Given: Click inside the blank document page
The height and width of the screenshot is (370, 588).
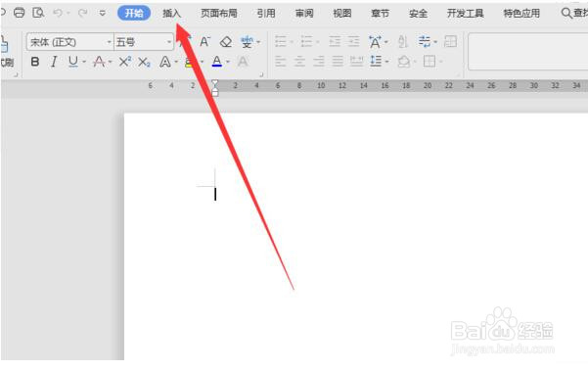Looking at the screenshot, I should click(356, 237).
